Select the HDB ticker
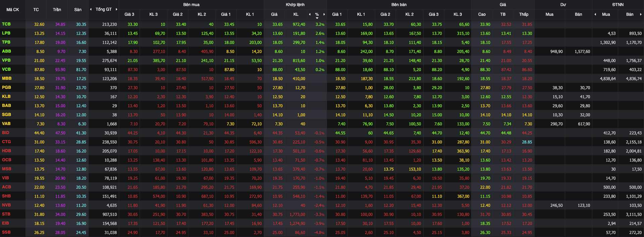Screen dimensions: 644x237 pos(6,151)
